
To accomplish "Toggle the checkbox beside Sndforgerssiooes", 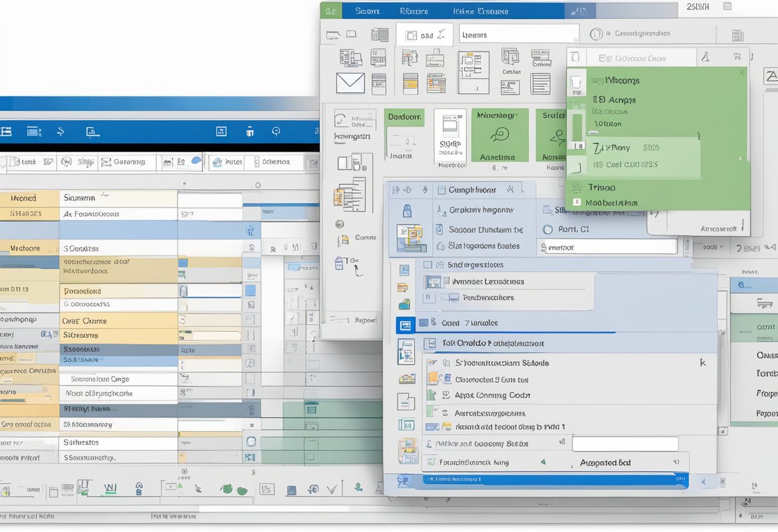I will tap(440, 265).
